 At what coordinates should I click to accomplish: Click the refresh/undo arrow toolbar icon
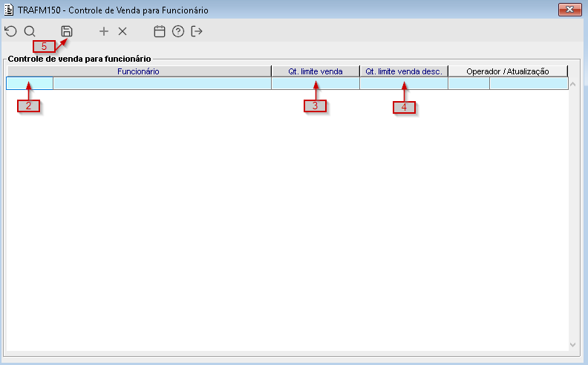pyautogui.click(x=11, y=31)
